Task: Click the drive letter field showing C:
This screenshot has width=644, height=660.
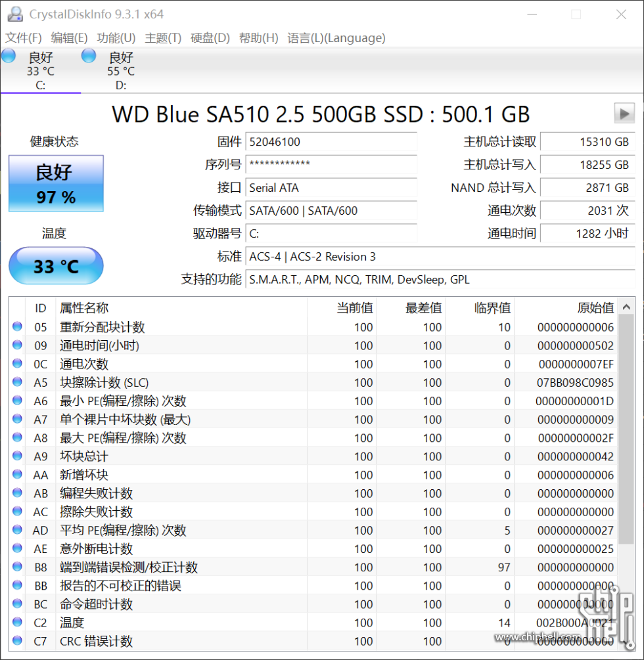Action: [x=331, y=234]
